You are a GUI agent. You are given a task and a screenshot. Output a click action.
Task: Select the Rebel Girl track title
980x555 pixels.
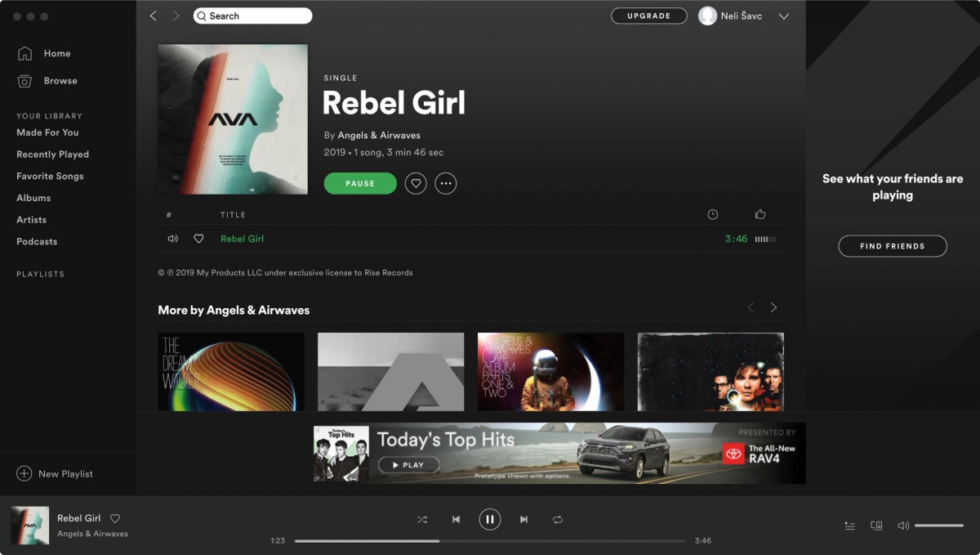pyautogui.click(x=242, y=239)
